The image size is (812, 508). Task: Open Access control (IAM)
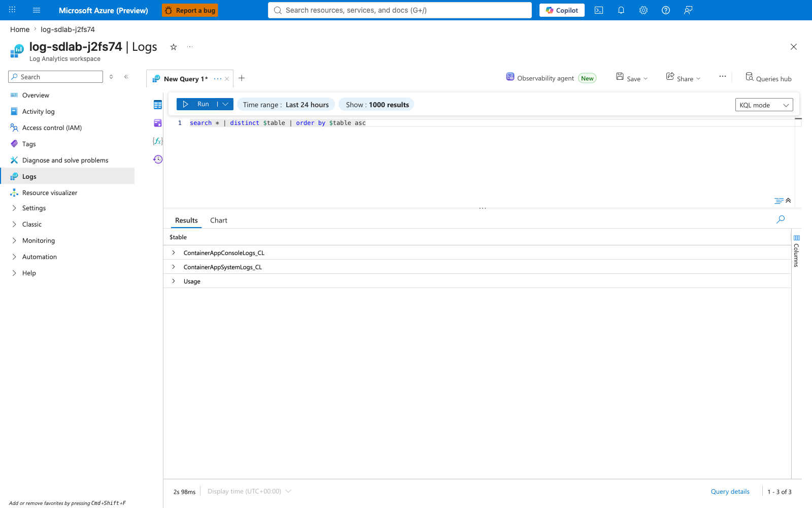click(52, 128)
